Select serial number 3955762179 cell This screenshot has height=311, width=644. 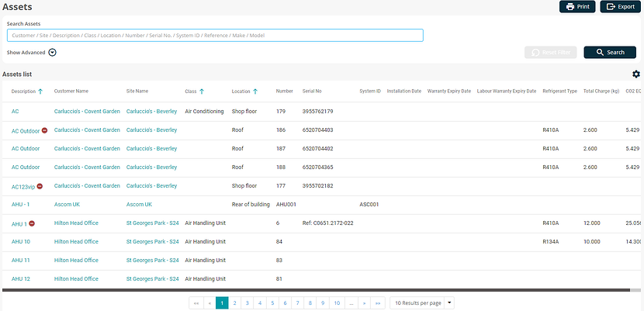coord(317,111)
